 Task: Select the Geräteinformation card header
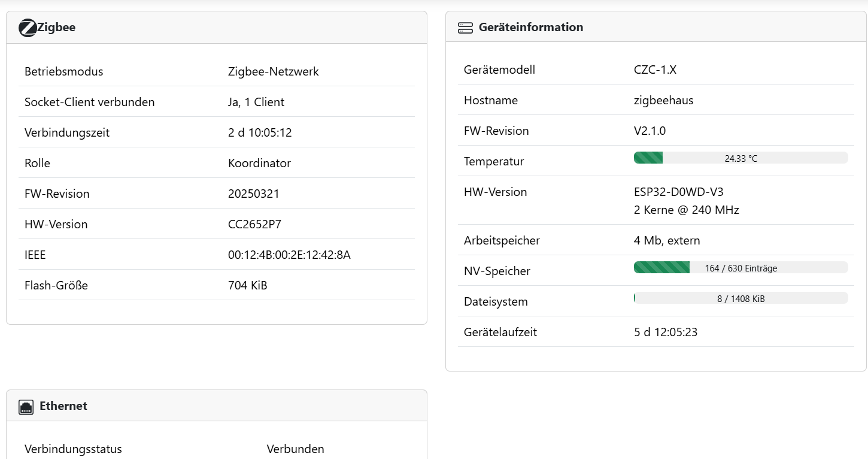coord(656,28)
